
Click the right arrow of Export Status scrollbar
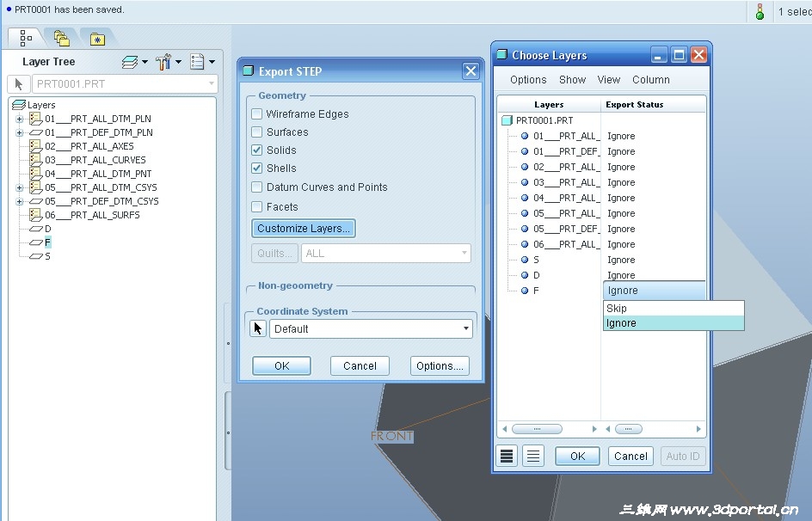698,429
